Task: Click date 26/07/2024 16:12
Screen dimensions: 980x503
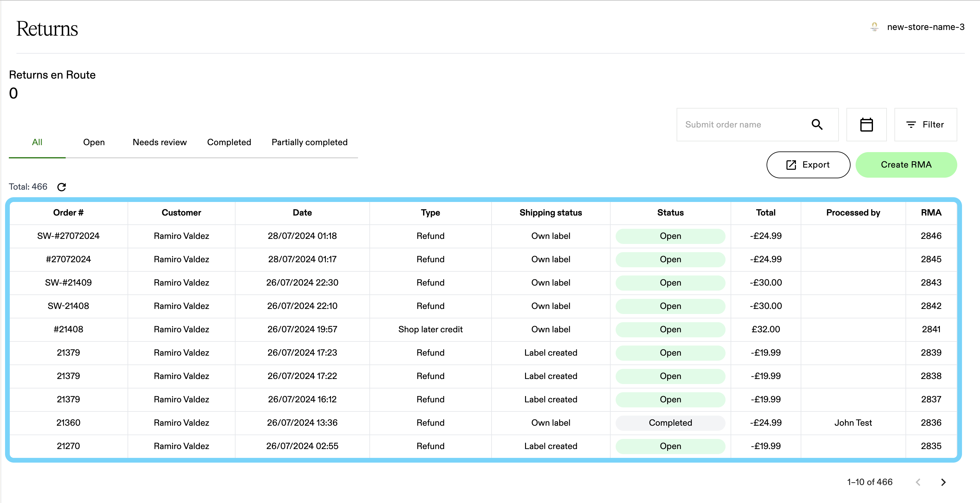Action: coord(302,399)
